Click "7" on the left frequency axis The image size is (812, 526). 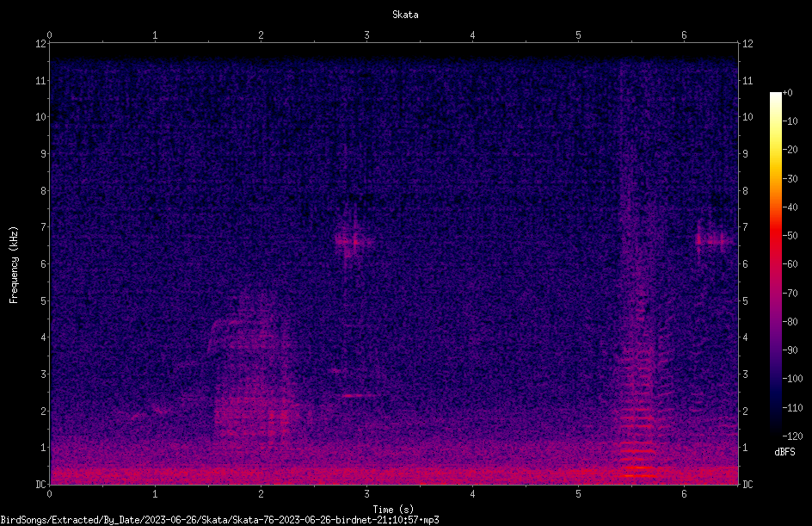(x=43, y=227)
